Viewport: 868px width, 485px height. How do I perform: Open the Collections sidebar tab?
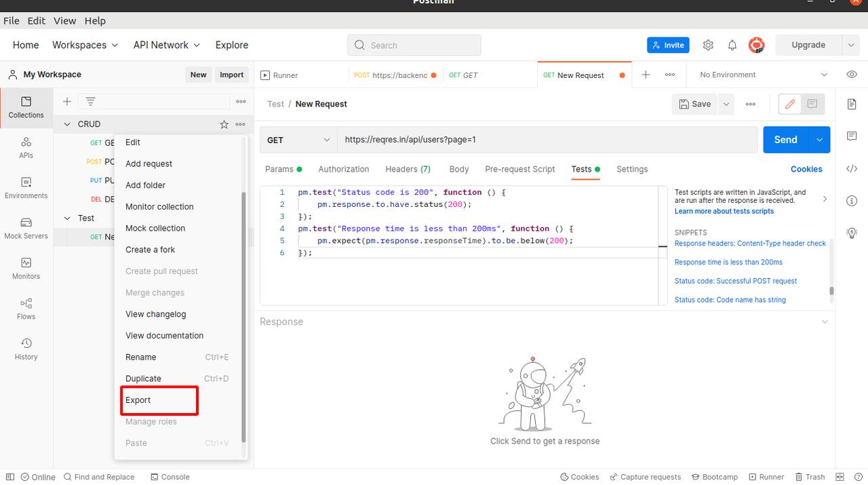pos(26,107)
